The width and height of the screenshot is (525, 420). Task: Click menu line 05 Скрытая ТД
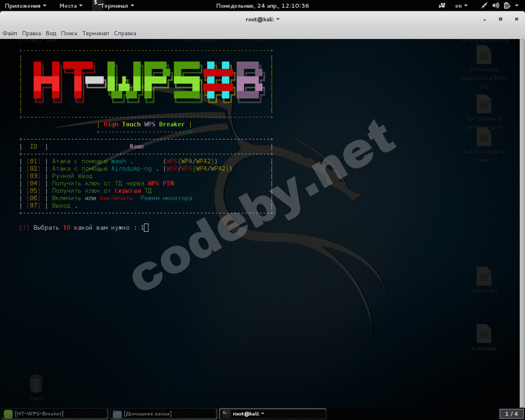pos(89,191)
